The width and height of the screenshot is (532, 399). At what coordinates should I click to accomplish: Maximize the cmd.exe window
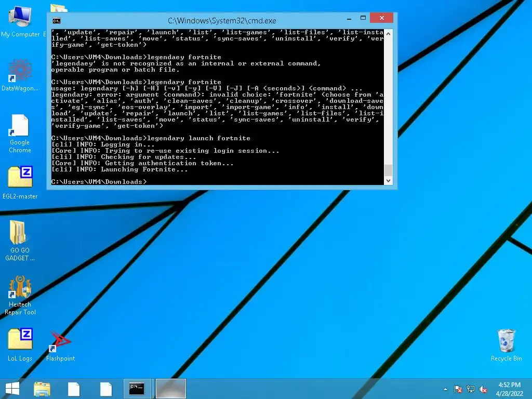(x=363, y=18)
